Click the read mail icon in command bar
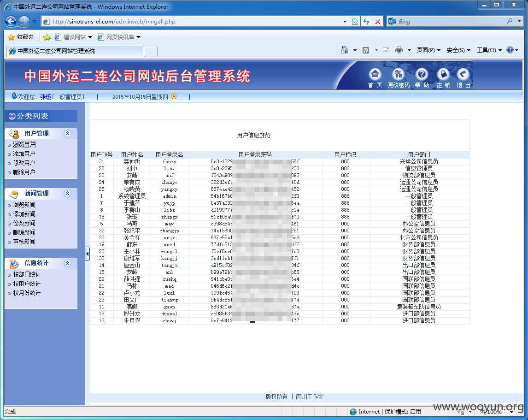The height and width of the screenshot is (420, 528). pyautogui.click(x=386, y=50)
